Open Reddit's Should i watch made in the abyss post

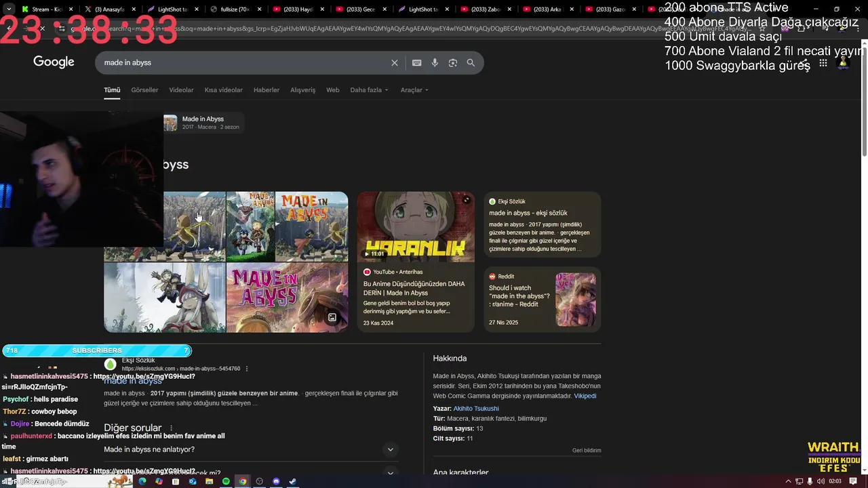519,296
